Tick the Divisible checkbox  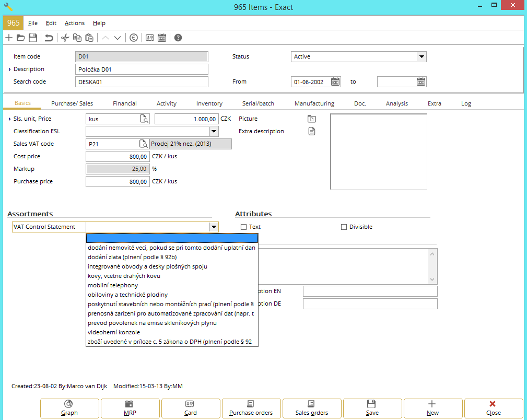(x=344, y=227)
